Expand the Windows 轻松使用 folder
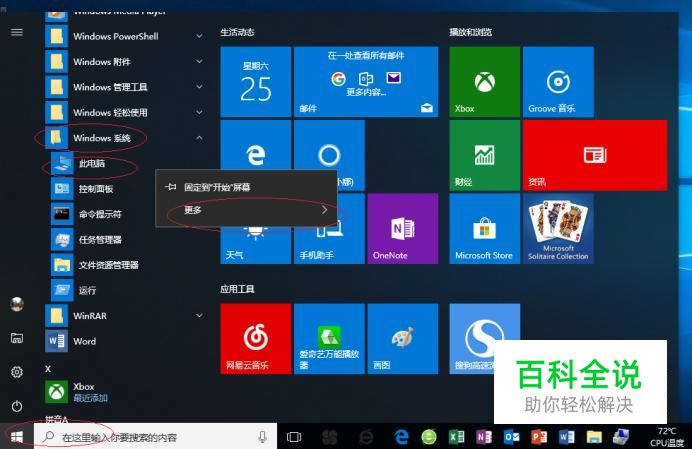The height and width of the screenshot is (449, 692). pyautogui.click(x=125, y=113)
